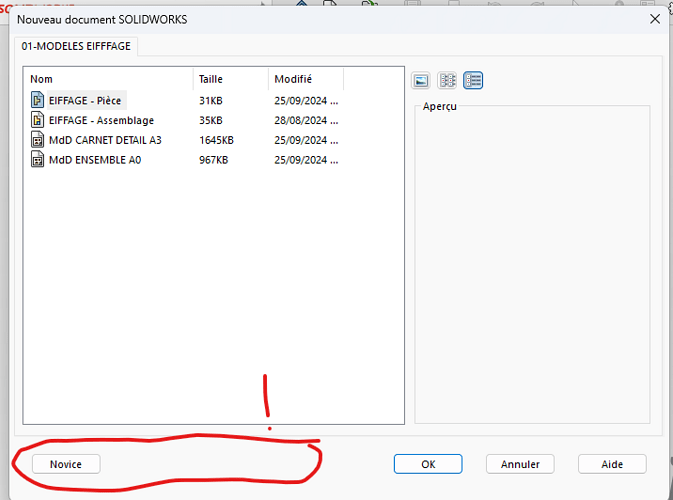Select the "EIFFAGE - Assemblage" row name
Image resolution: width=673 pixels, height=500 pixels.
point(101,120)
